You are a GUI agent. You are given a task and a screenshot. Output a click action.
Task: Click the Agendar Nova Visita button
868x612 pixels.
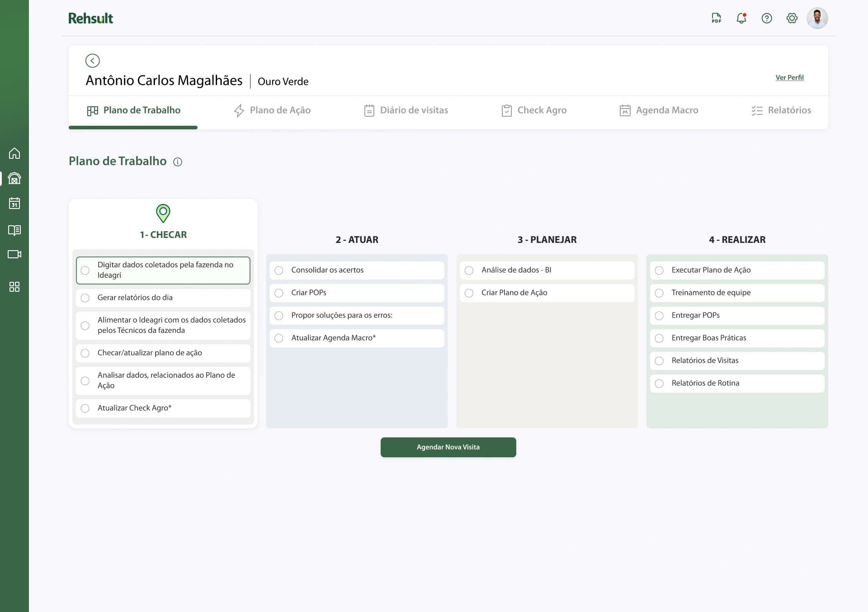[x=448, y=447]
